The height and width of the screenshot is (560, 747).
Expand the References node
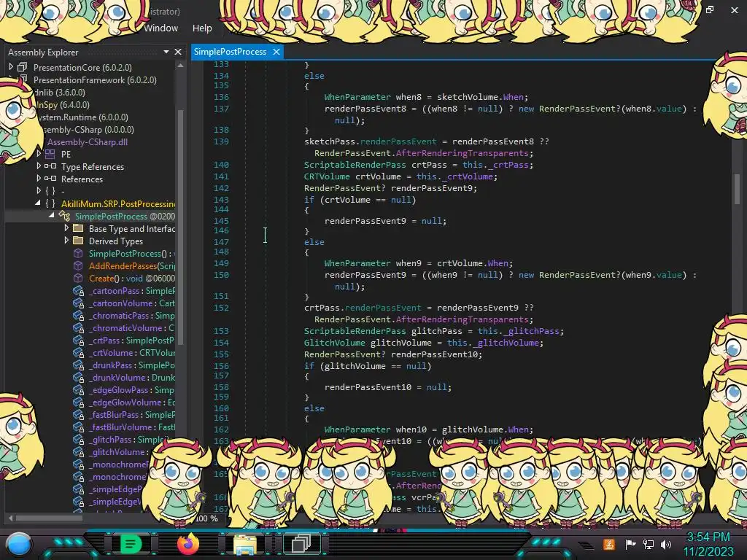pyautogui.click(x=39, y=179)
